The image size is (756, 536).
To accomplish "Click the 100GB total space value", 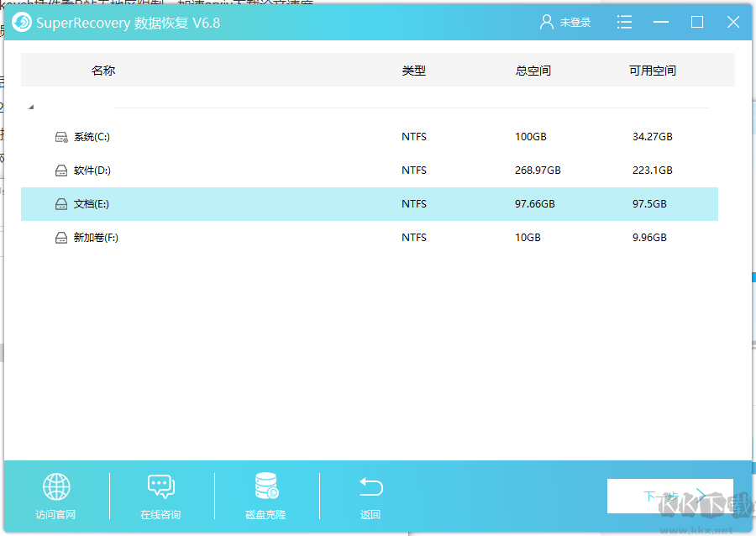I will 531,137.
